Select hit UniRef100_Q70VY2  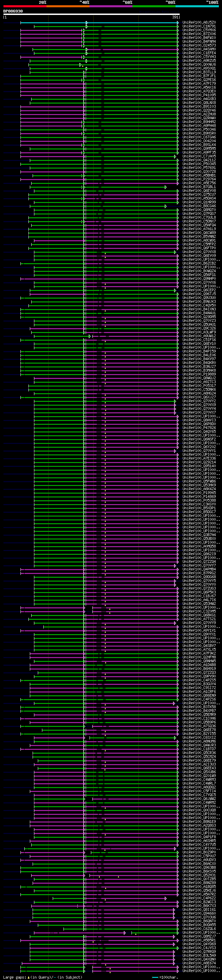click(199, 402)
